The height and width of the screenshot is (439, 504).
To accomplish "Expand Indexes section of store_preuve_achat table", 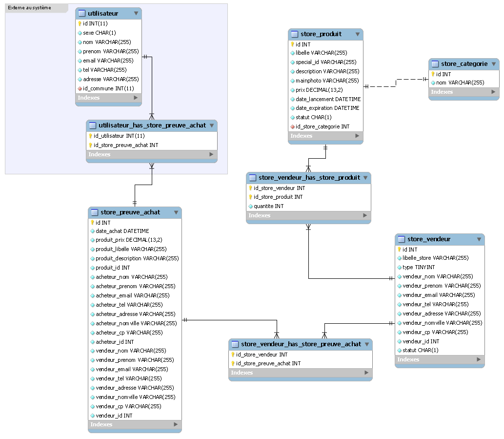I will pyautogui.click(x=176, y=424).
